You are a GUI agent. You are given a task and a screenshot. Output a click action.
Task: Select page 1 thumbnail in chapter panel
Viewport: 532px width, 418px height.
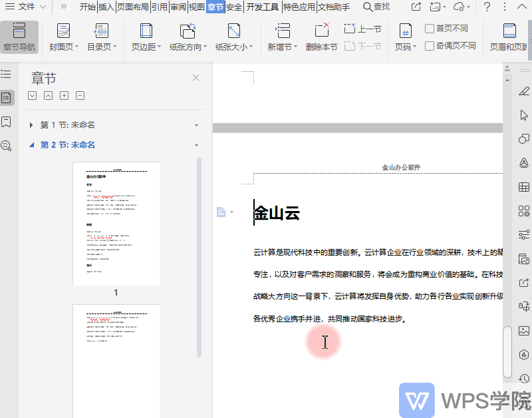pyautogui.click(x=116, y=223)
